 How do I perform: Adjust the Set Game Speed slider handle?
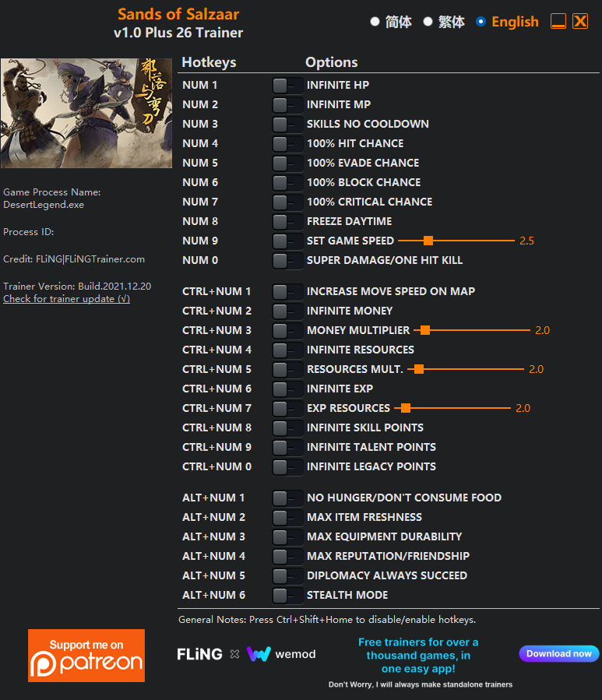(428, 241)
